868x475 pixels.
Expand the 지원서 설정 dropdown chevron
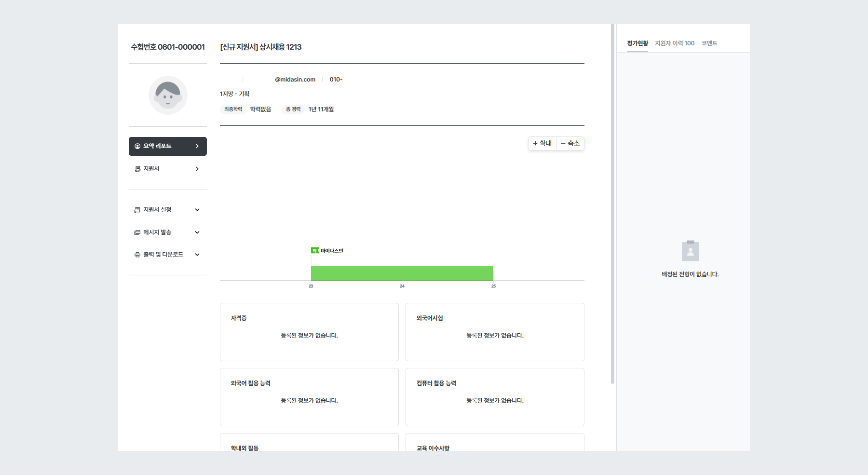(x=197, y=210)
